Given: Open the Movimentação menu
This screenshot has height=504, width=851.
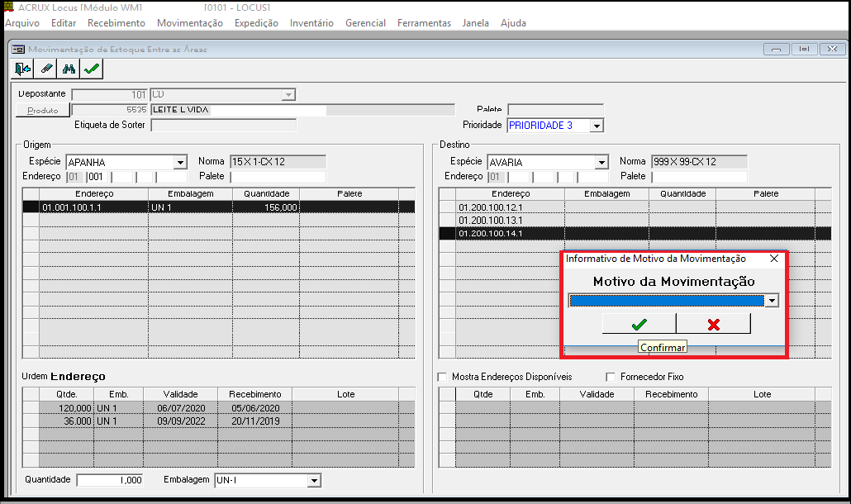Looking at the screenshot, I should pyautogui.click(x=189, y=23).
